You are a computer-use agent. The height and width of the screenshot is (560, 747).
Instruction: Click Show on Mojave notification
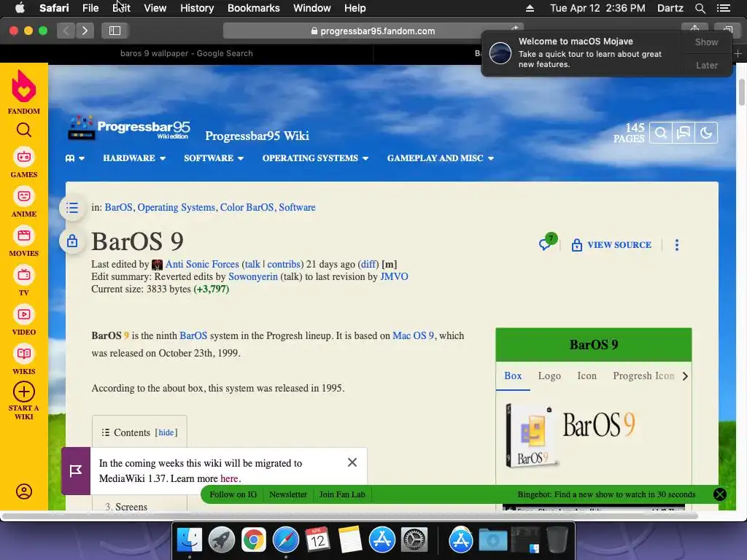pyautogui.click(x=706, y=42)
